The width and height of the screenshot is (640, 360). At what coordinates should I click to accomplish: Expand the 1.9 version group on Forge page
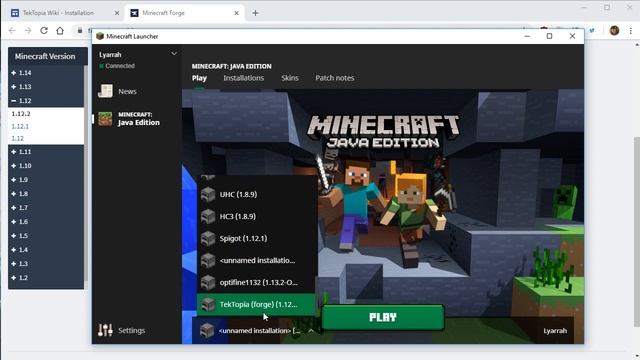tap(14, 180)
